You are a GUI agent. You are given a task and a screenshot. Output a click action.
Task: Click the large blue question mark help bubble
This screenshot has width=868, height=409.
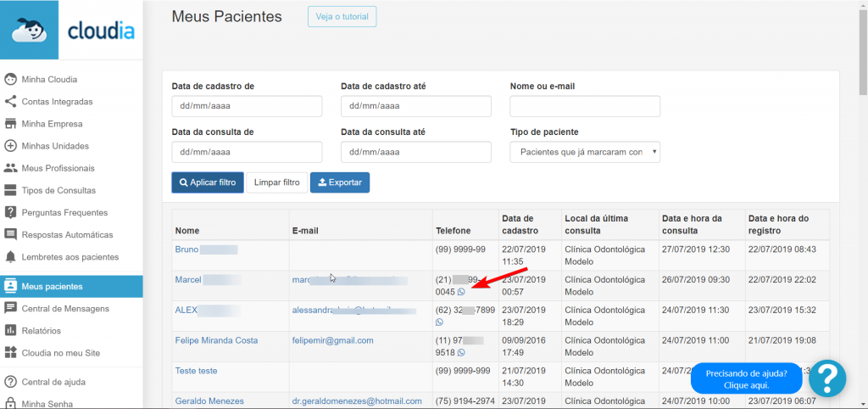point(827,378)
